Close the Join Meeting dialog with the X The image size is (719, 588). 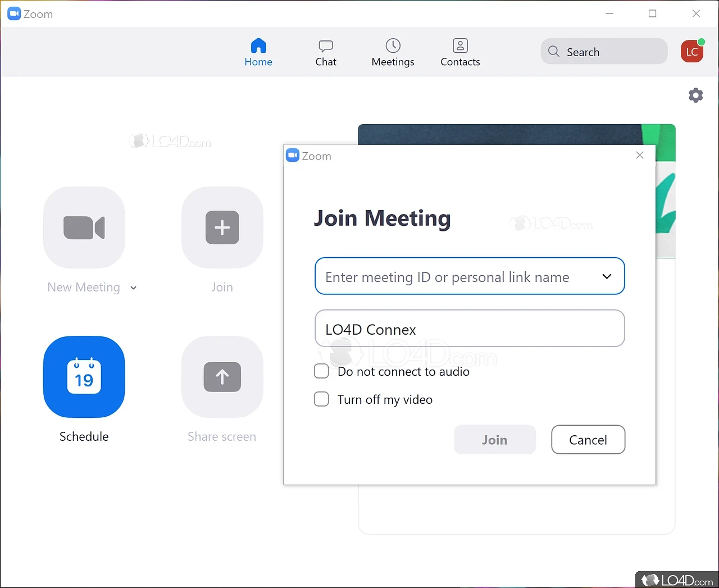(640, 156)
